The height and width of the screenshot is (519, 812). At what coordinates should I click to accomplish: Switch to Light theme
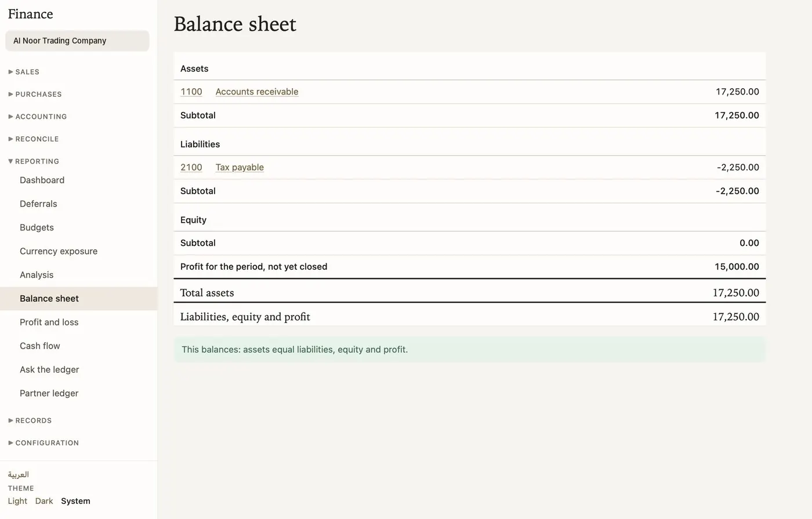(x=17, y=501)
